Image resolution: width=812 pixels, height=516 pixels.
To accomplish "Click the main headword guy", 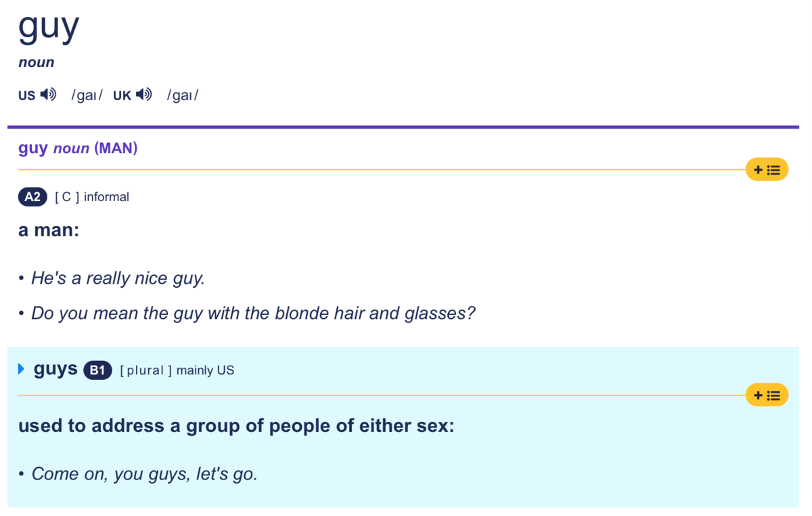I will 49,26.
